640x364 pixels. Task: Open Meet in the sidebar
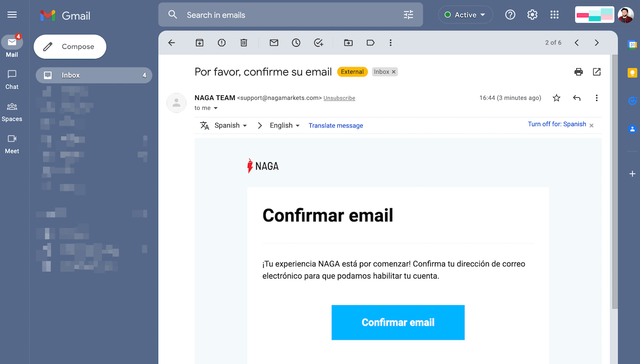click(12, 144)
